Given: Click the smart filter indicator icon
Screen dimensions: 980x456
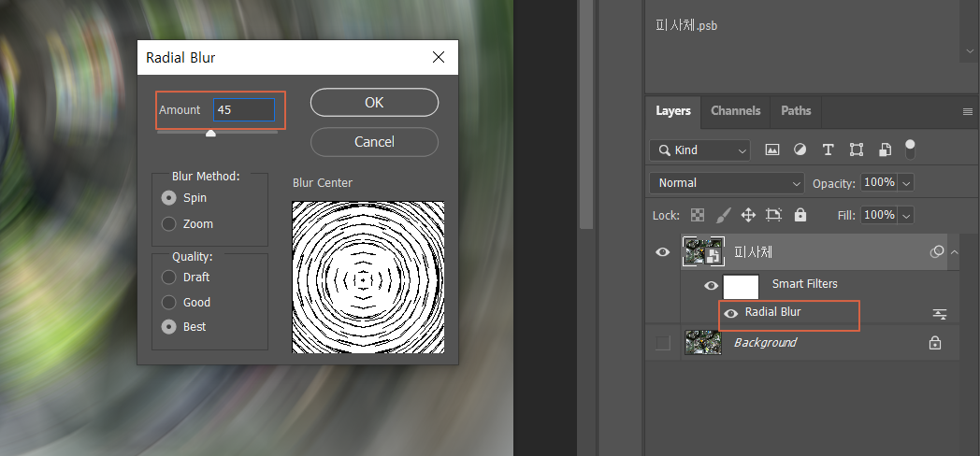Looking at the screenshot, I should pos(937,251).
